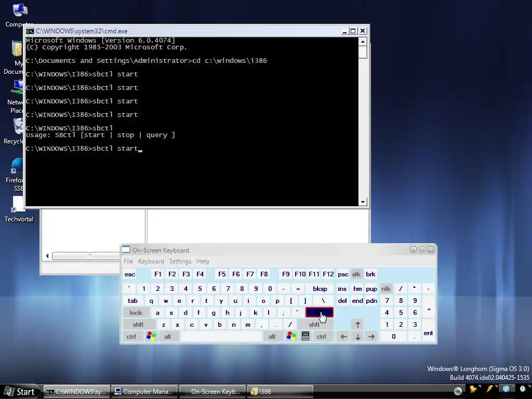The image size is (532, 399).
Task: Click cmd window vertical scrollbar thumb
Action: pyautogui.click(x=363, y=52)
